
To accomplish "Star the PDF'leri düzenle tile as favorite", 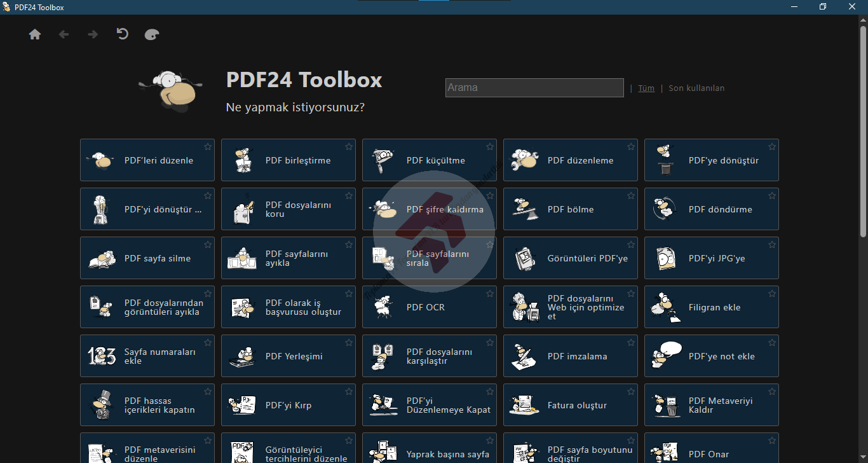I will tap(208, 147).
